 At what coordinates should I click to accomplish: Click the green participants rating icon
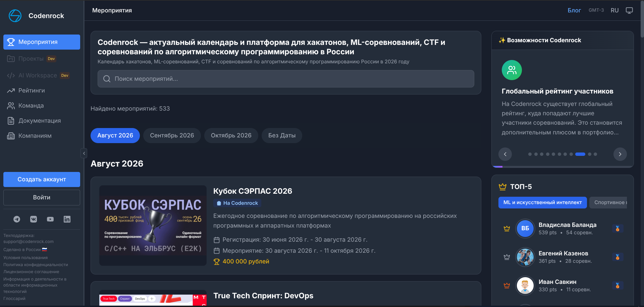click(512, 70)
